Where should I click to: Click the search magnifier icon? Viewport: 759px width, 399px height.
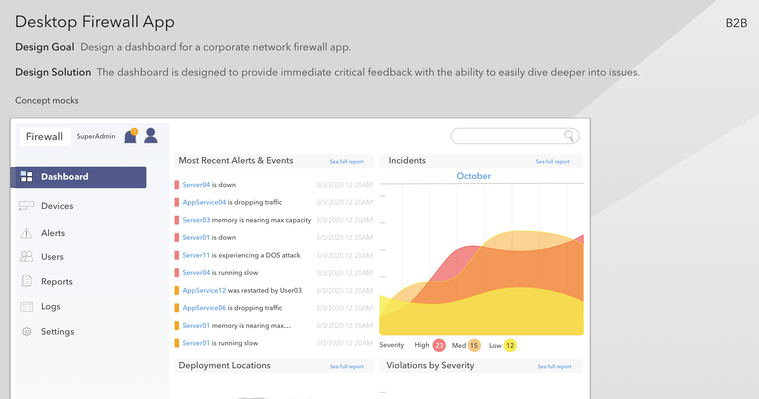(x=569, y=136)
